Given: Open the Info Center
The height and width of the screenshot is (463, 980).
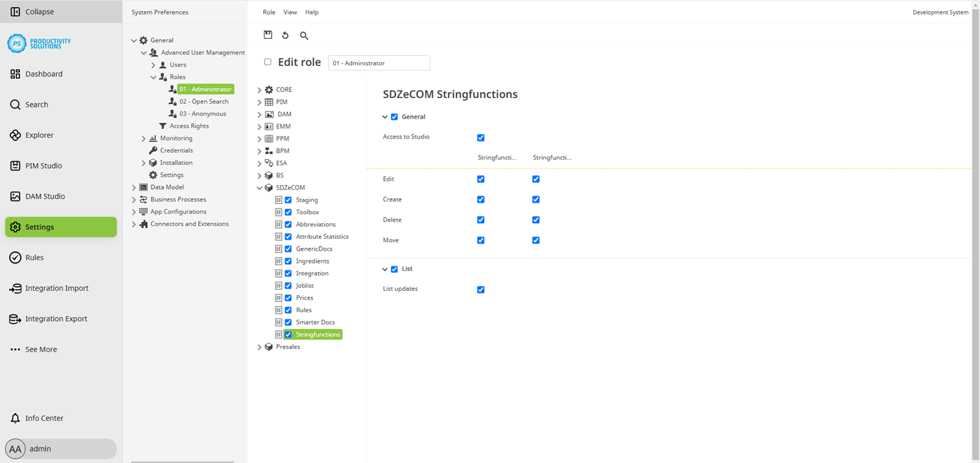Looking at the screenshot, I should click(x=14, y=418).
